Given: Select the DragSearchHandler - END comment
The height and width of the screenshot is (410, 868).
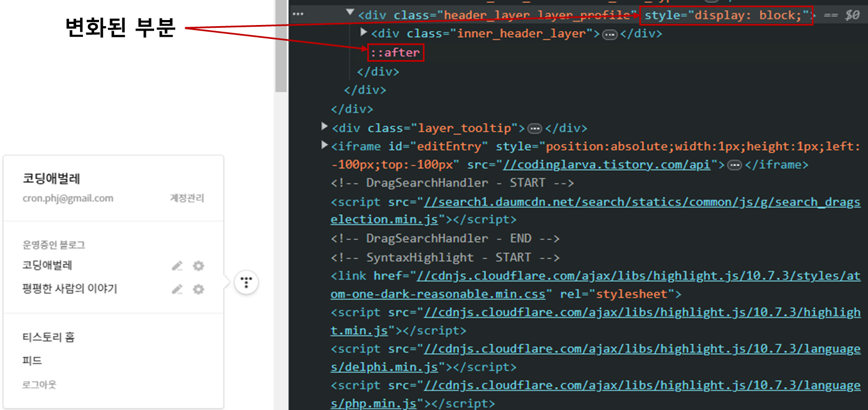Looking at the screenshot, I should (445, 238).
